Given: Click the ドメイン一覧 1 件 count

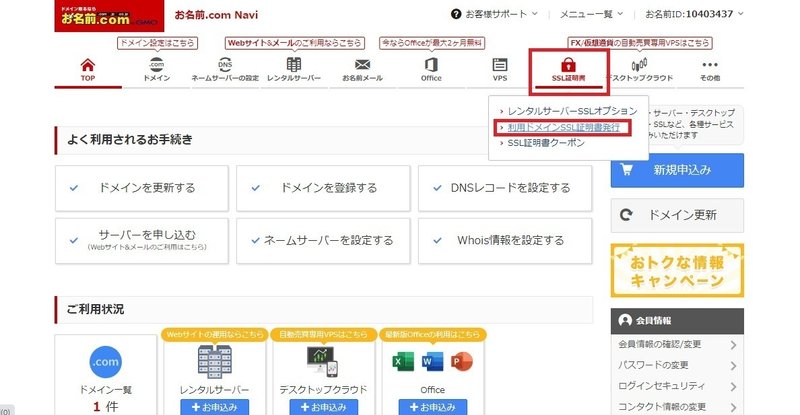Looking at the screenshot, I should click(x=105, y=407).
